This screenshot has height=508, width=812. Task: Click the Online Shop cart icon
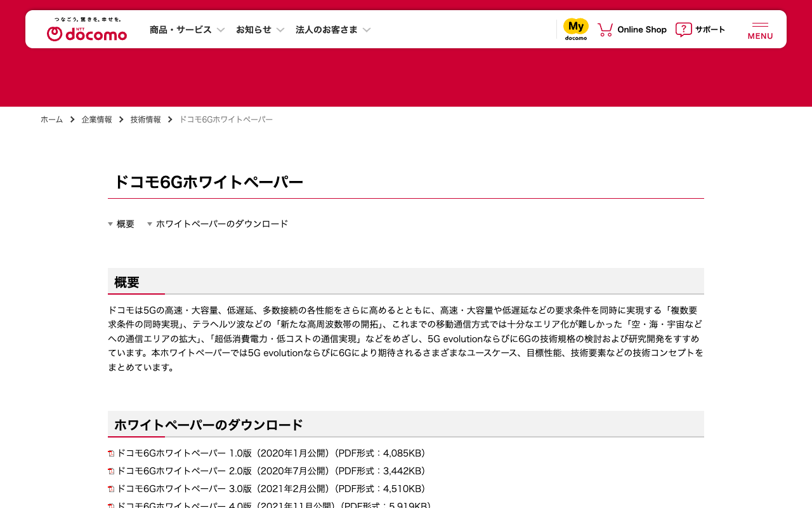(605, 29)
